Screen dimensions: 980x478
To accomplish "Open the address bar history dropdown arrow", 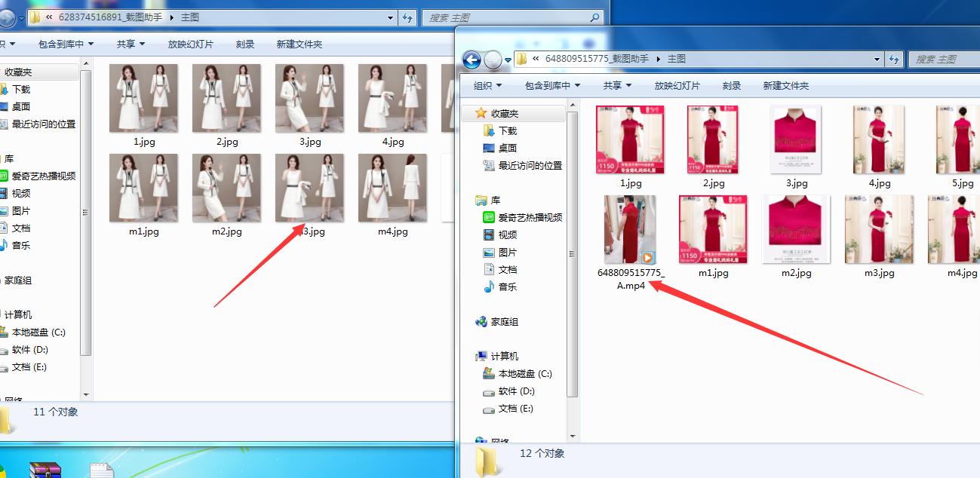I will 876,60.
